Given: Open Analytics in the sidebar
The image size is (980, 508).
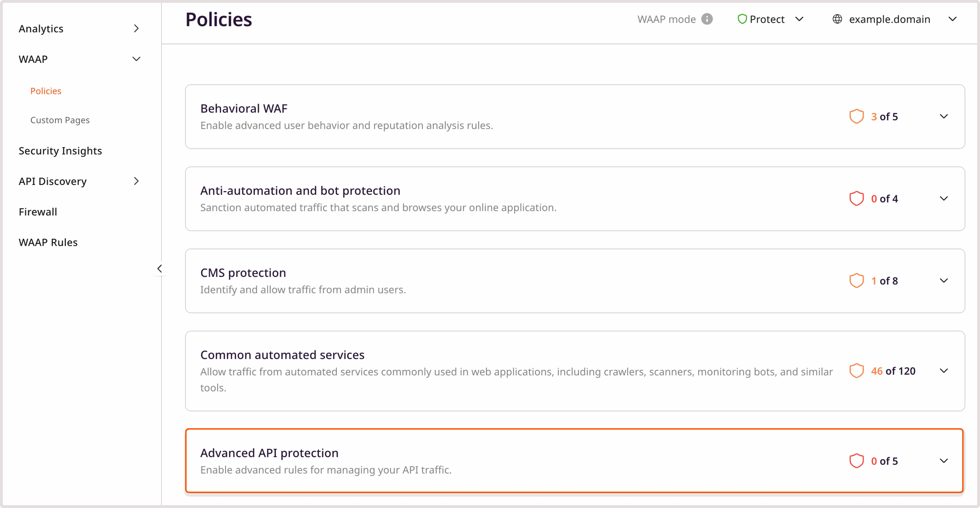Looking at the screenshot, I should click(41, 28).
